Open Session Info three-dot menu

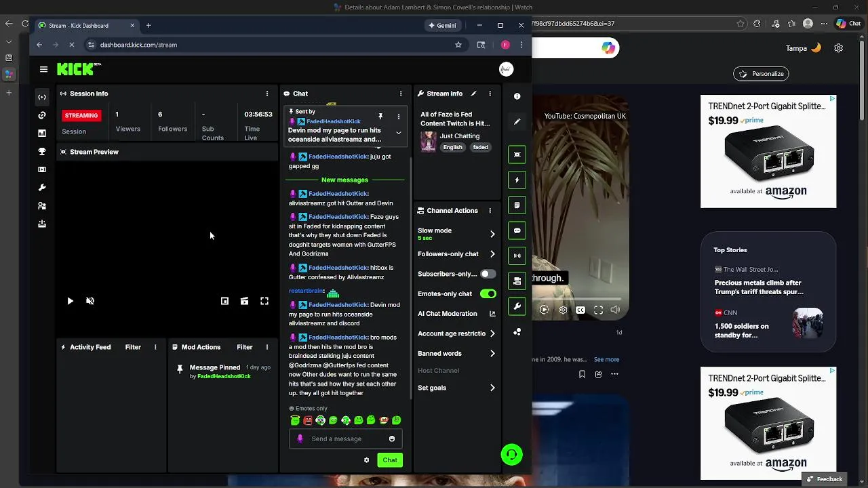click(267, 94)
